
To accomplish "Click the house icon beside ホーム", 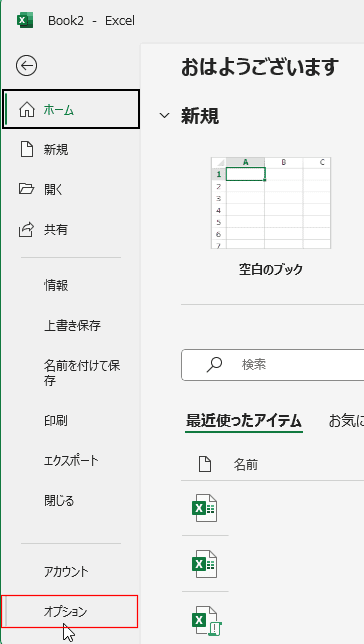I will [27, 110].
